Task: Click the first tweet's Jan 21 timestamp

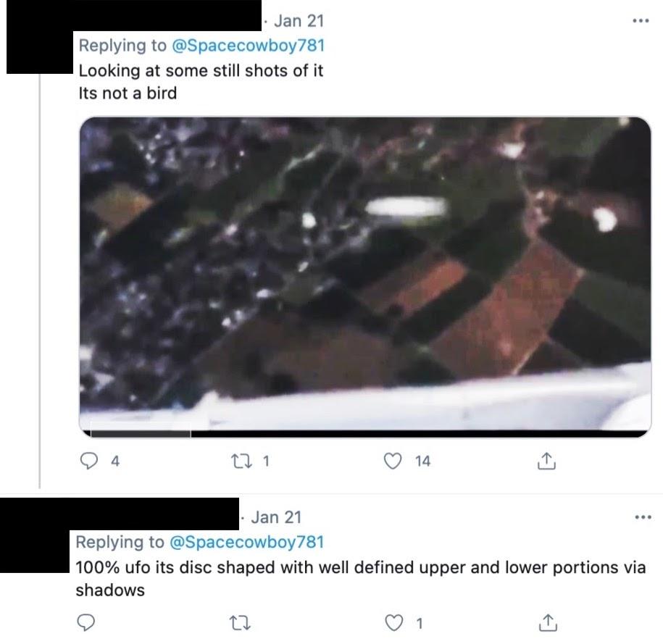Action: (x=299, y=21)
